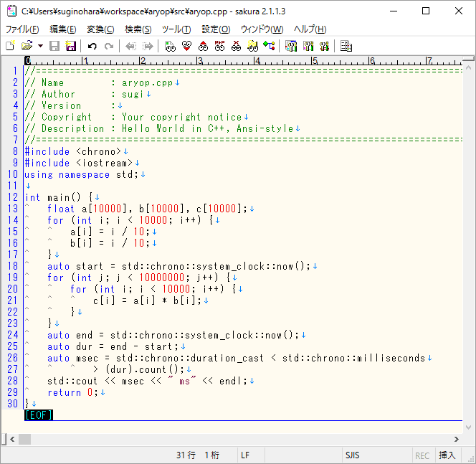
Task: Click 'c[i] = a[i] * b[i];' statement
Action: (x=147, y=300)
